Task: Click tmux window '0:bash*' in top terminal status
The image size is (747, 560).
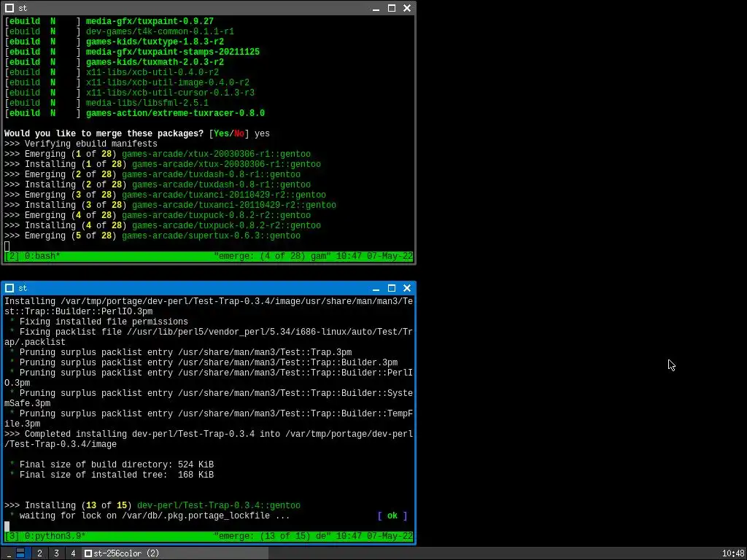Action: click(x=42, y=256)
